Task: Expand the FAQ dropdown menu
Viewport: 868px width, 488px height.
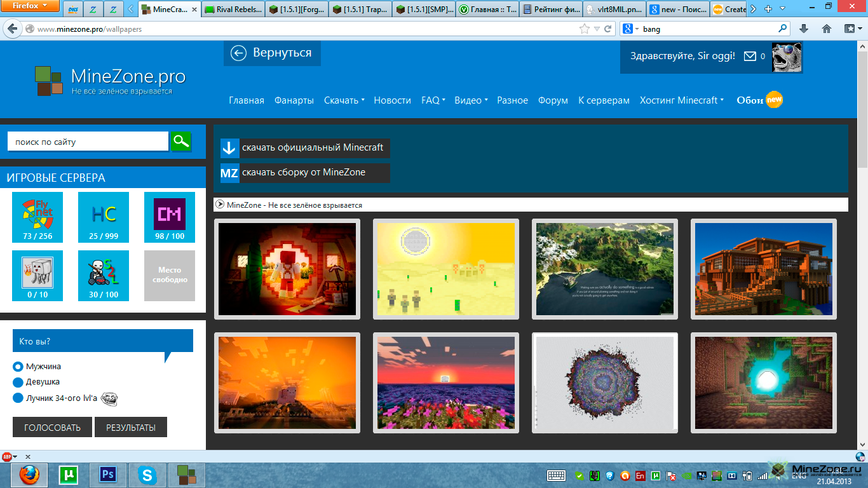Action: click(x=433, y=100)
